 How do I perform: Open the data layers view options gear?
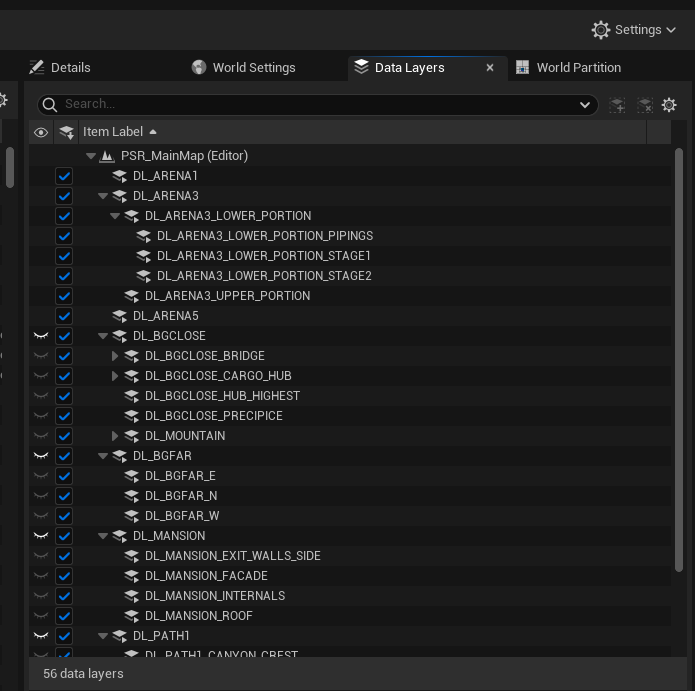tap(669, 105)
